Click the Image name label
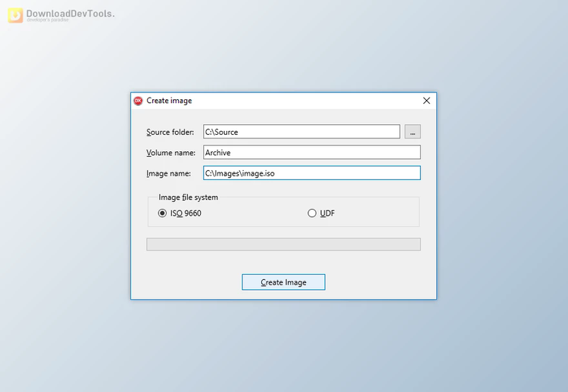 click(x=168, y=173)
